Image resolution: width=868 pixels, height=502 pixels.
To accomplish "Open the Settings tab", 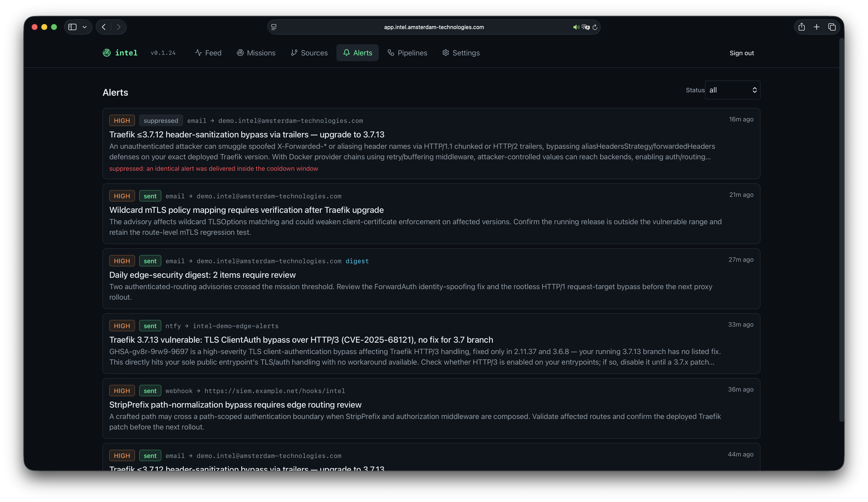I will (461, 53).
